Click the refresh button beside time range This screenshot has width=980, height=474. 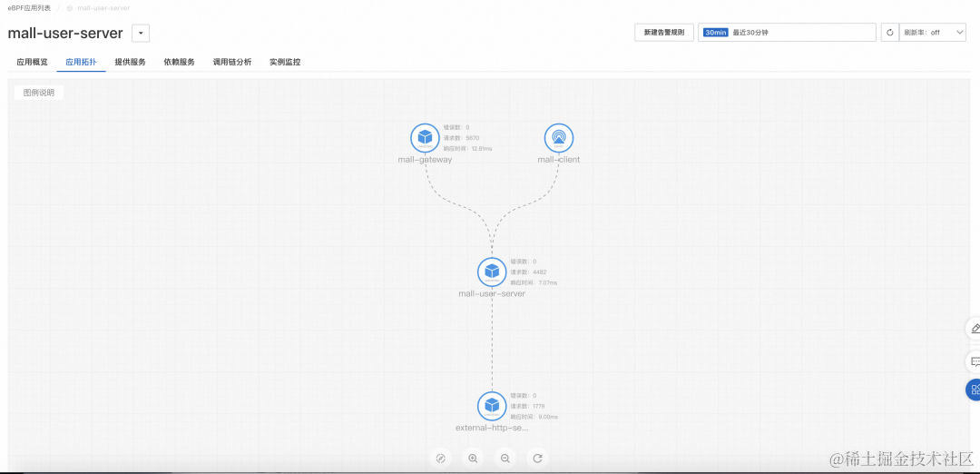point(889,33)
